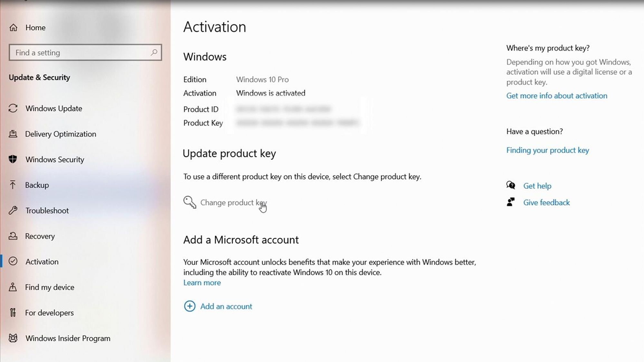Screen dimensions: 644x362
Task: Select the Backup icon in sidebar
Action: tap(13, 184)
